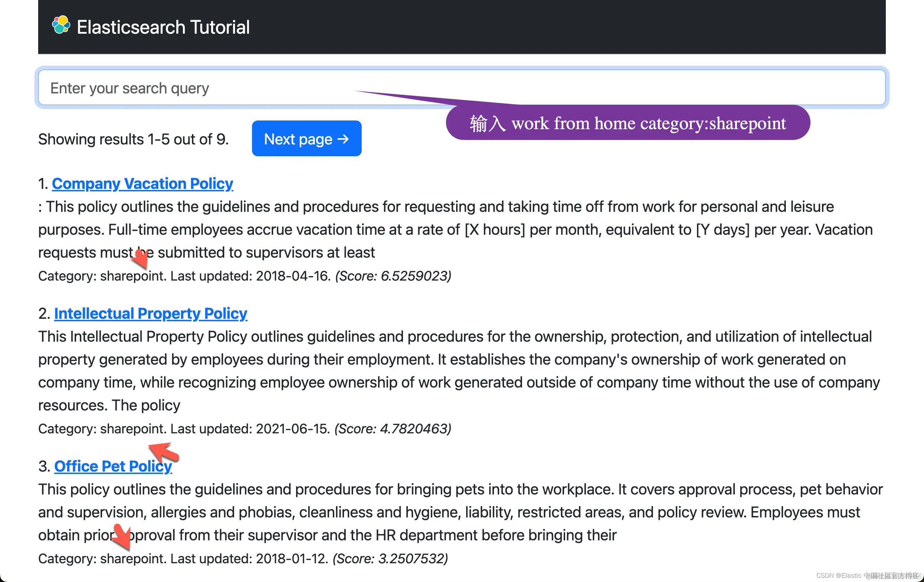This screenshot has height=582, width=924.
Task: Go to the Next page
Action: tap(306, 139)
